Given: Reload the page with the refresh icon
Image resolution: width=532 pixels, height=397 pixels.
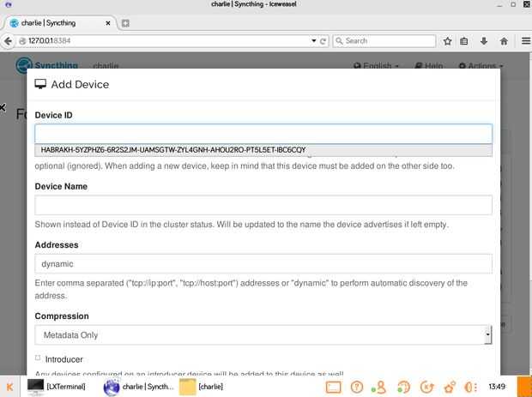Looking at the screenshot, I should coord(323,41).
